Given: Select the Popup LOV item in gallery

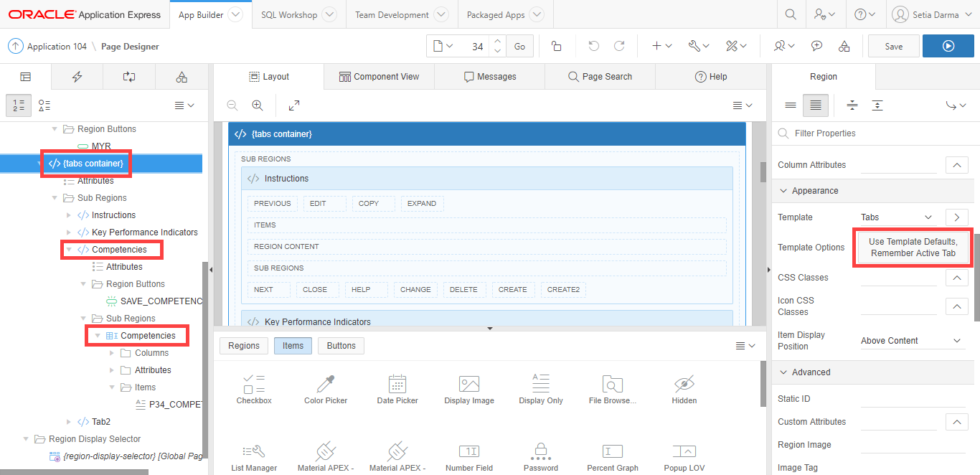Looking at the screenshot, I should (x=684, y=457).
